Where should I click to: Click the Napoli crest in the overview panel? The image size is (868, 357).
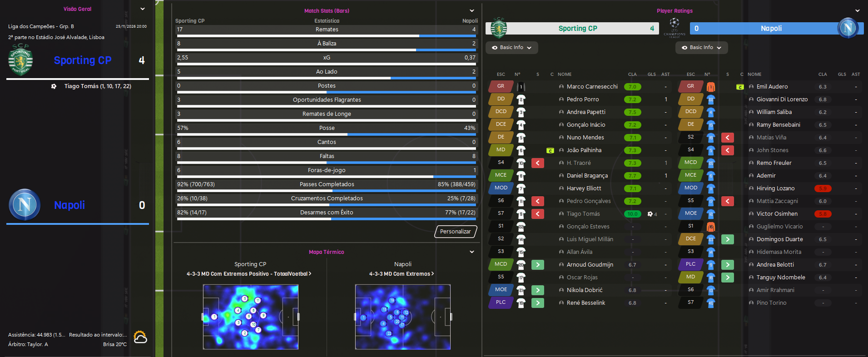click(x=25, y=205)
